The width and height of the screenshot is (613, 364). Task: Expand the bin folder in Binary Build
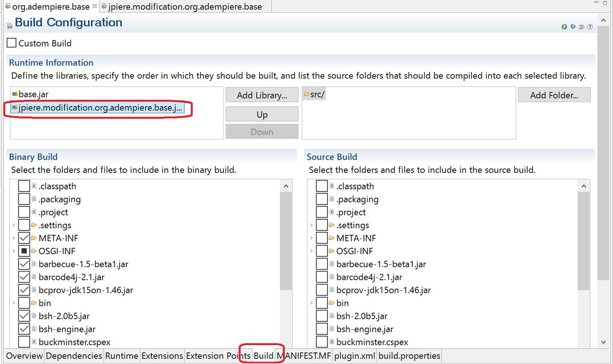tap(14, 303)
